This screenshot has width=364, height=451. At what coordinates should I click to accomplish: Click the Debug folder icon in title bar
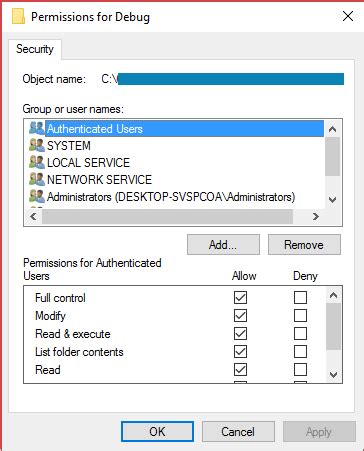pyautogui.click(x=18, y=16)
